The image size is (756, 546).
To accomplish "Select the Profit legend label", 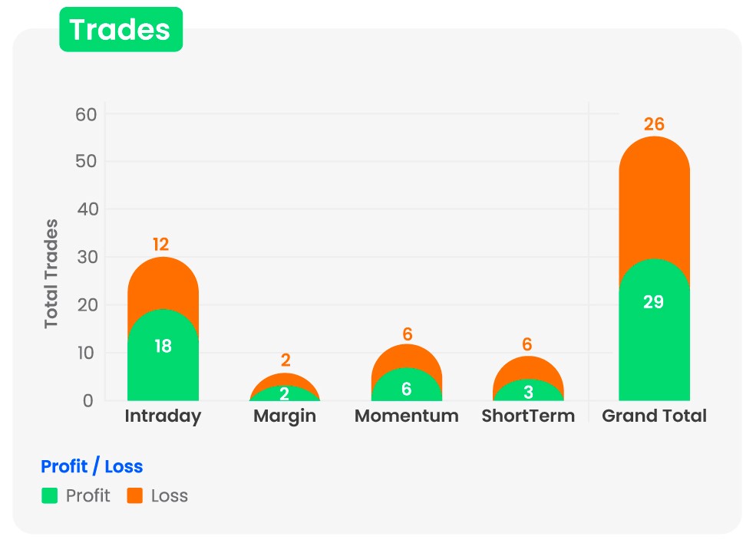I will click(x=87, y=496).
